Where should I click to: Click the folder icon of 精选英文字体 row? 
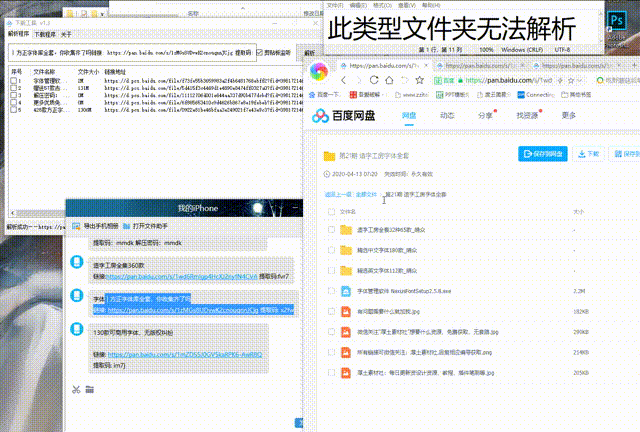[346, 271]
